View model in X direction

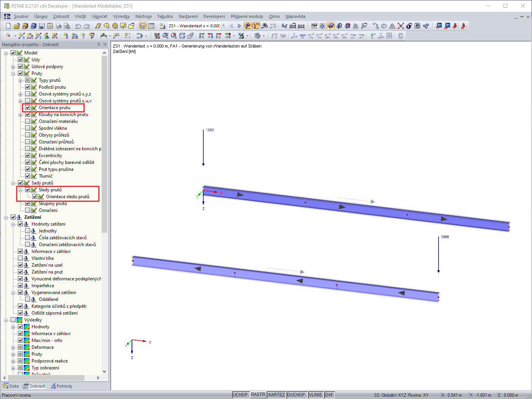pos(202,36)
